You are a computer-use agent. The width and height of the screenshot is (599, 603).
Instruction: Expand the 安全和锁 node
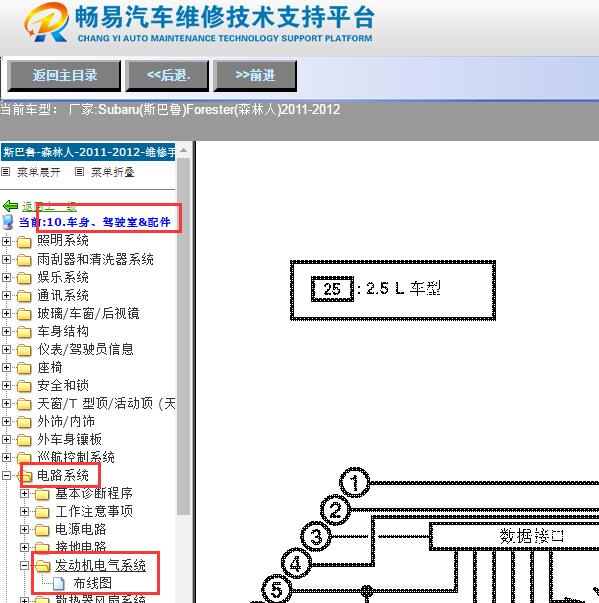point(6,385)
